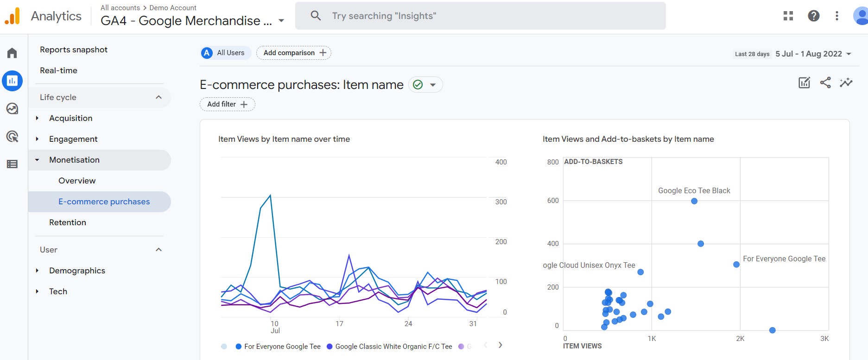The height and width of the screenshot is (360, 868).
Task: Click the Engagement menu label
Action: [73, 139]
